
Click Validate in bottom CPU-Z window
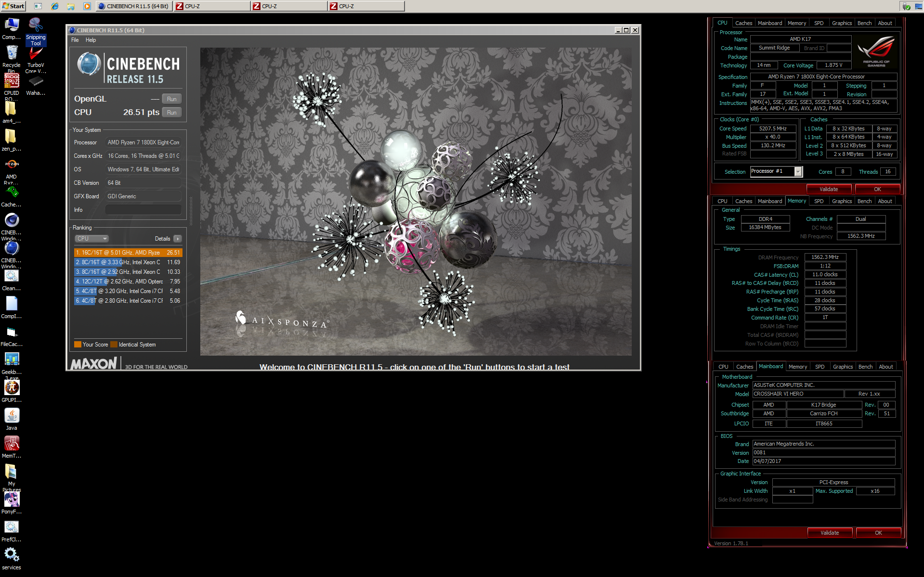click(x=830, y=533)
